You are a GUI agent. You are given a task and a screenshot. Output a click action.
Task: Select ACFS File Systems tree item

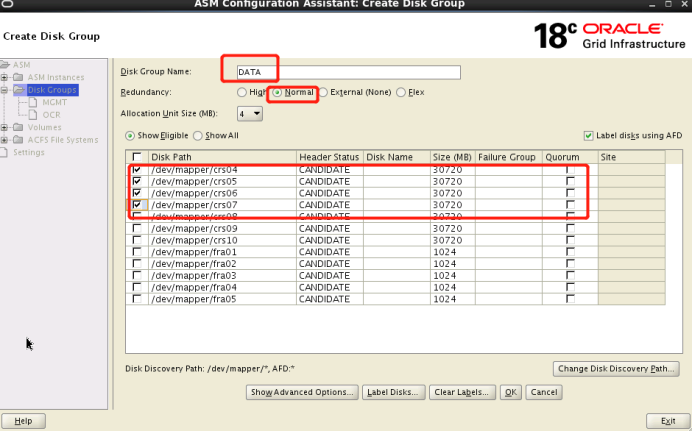point(63,140)
